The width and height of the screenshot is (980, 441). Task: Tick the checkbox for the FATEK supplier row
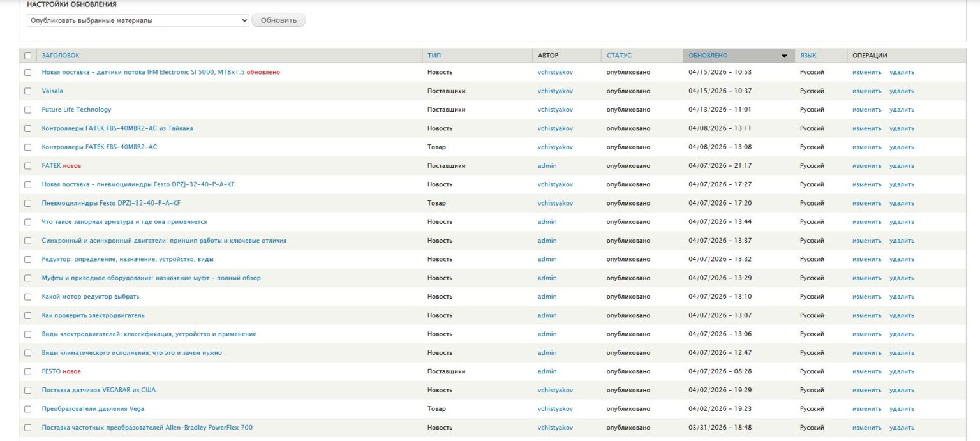(27, 166)
